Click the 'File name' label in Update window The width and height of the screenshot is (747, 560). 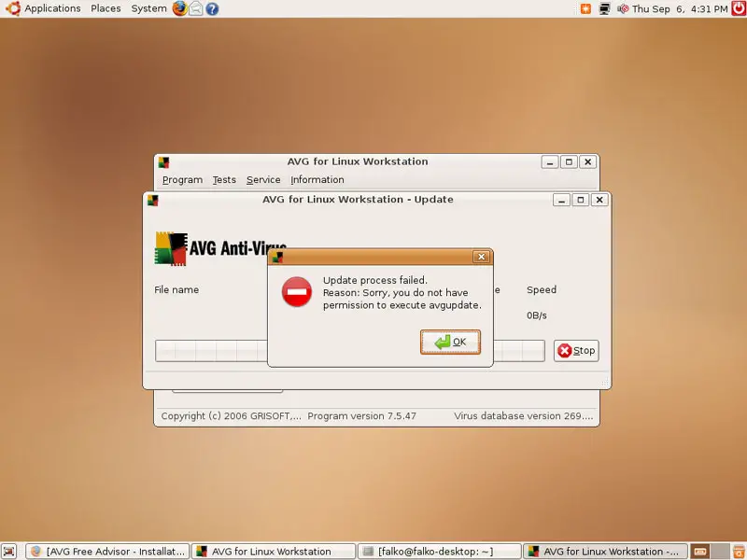(x=176, y=289)
